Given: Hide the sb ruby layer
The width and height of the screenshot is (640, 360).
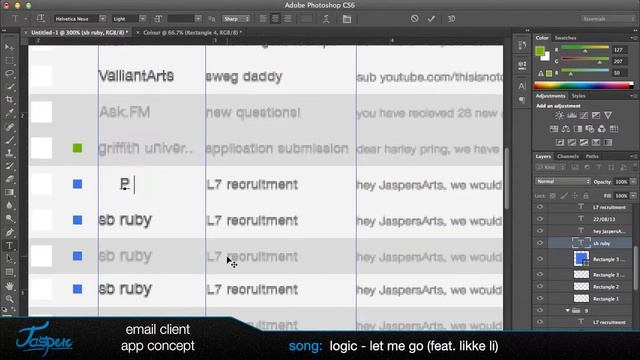Looking at the screenshot, I should [540, 243].
